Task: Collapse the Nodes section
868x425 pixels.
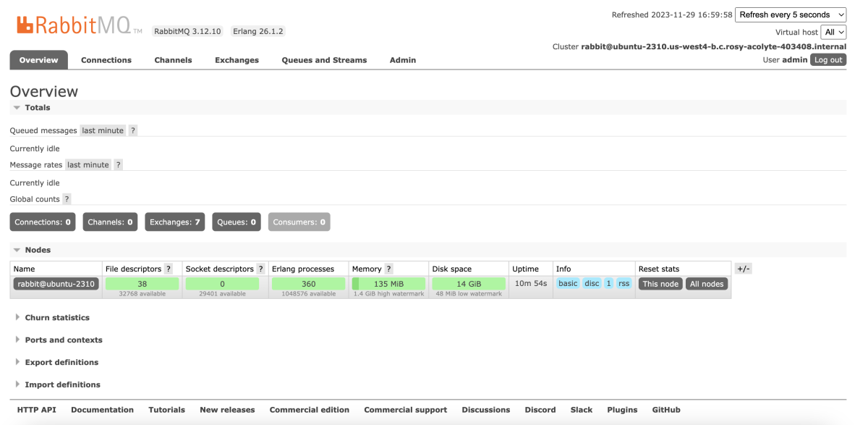Action: [x=38, y=250]
